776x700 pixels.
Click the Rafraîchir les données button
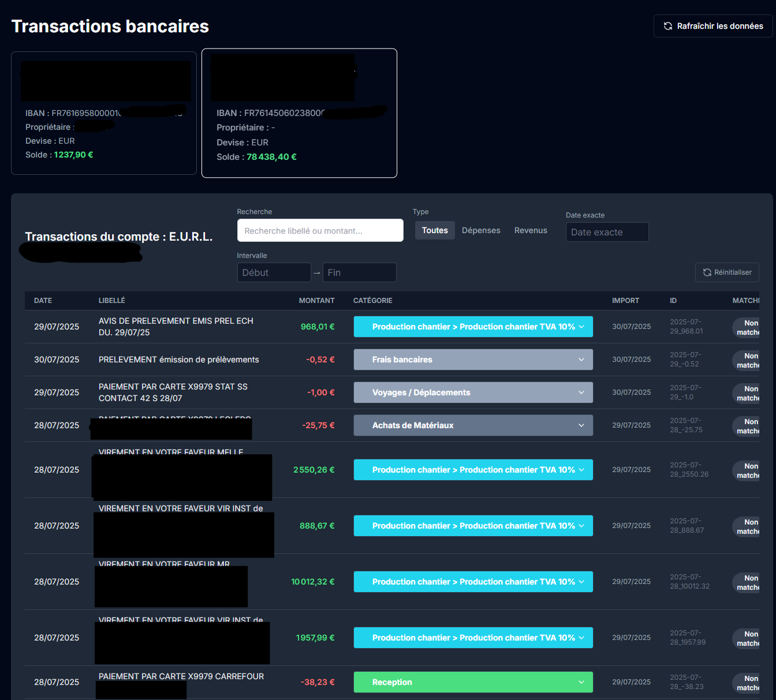point(713,26)
